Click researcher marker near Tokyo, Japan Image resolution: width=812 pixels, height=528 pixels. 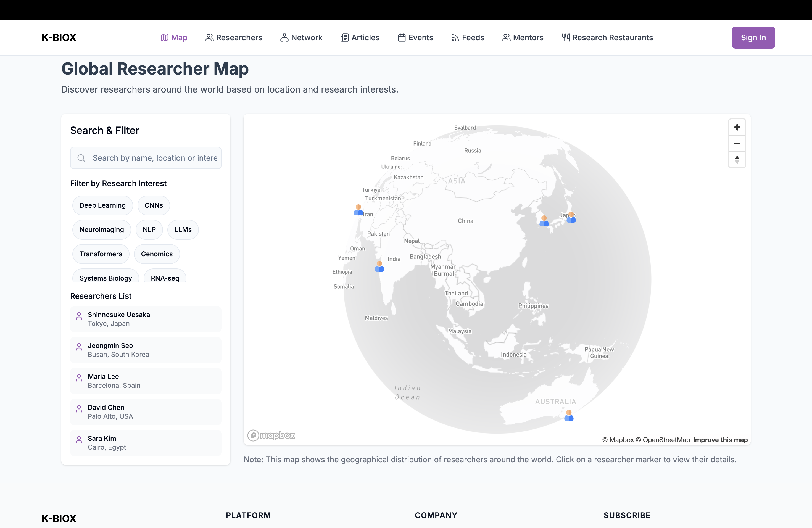pos(571,217)
